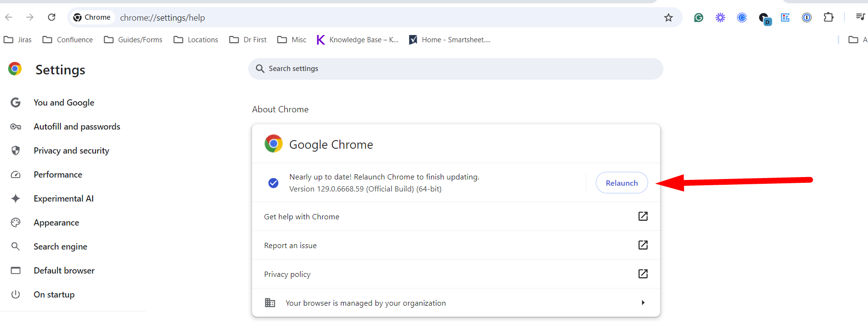Expand the Locations bookmark folder

196,40
